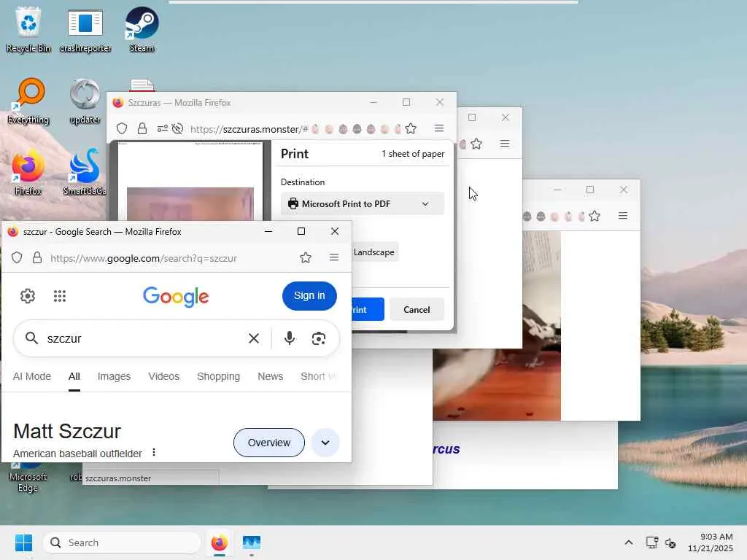Click the shield icon in Szczuras window
The image size is (747, 560).
[x=122, y=128]
